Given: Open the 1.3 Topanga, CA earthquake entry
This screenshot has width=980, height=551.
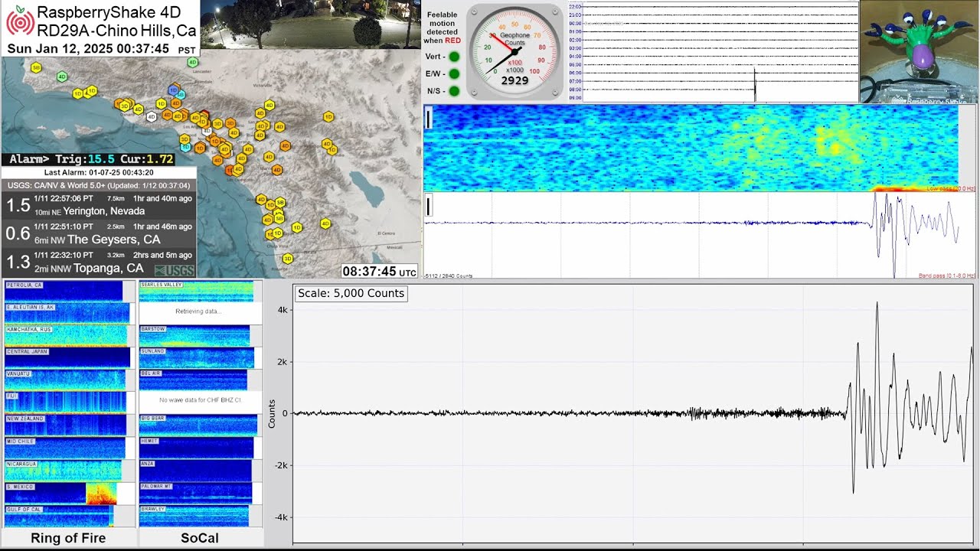Looking at the screenshot, I should [x=98, y=262].
